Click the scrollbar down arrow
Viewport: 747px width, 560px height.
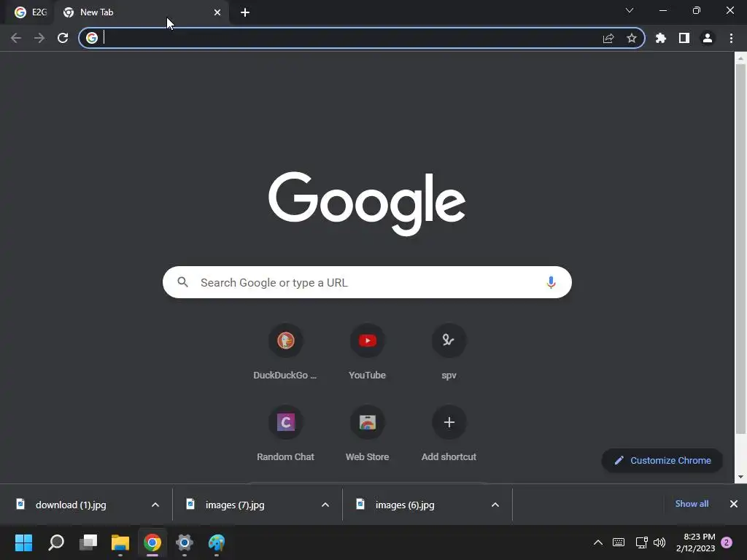[x=740, y=477]
